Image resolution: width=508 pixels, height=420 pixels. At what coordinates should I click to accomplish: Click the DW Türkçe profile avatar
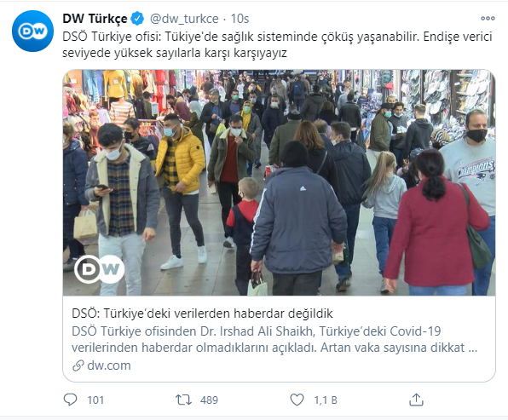32,31
